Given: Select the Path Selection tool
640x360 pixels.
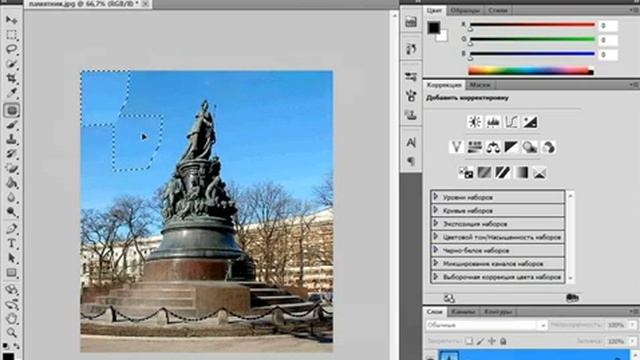Looking at the screenshot, I should point(11,258).
